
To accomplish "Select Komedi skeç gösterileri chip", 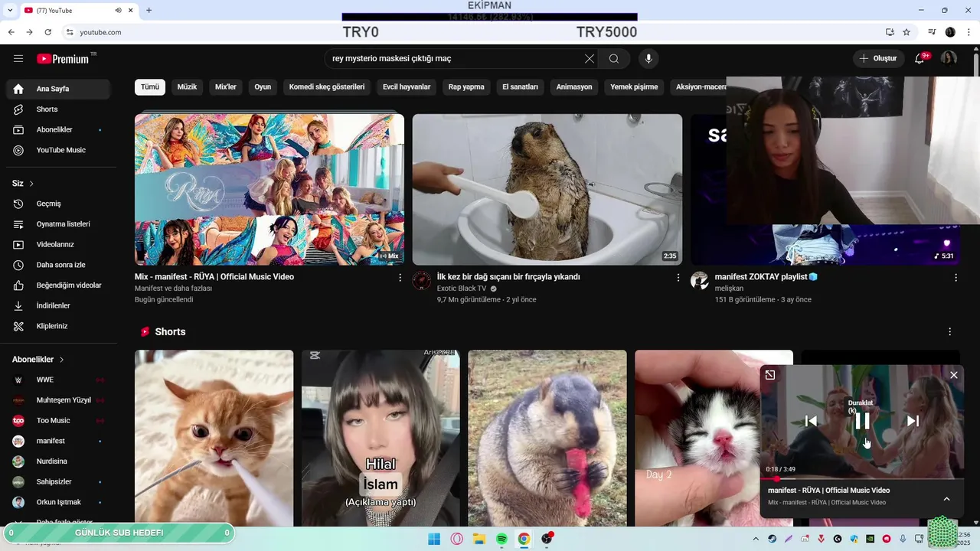I will 327,87.
